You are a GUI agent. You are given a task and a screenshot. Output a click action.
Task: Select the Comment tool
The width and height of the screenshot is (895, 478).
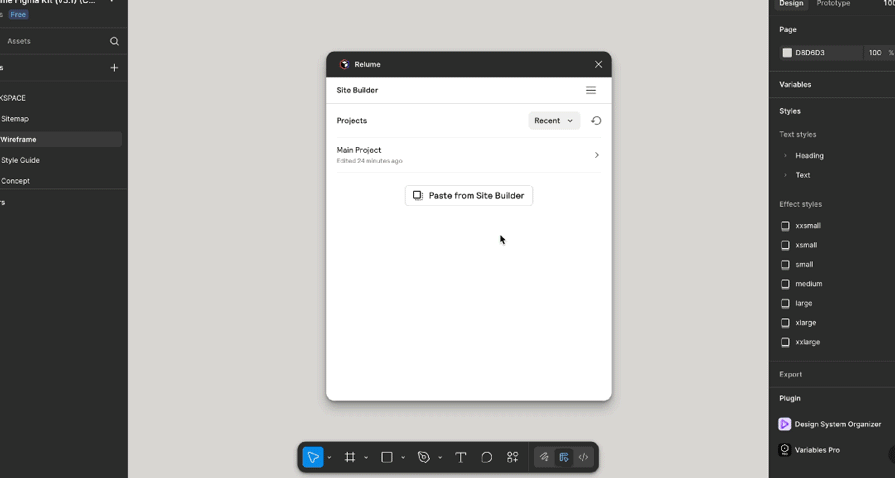pos(486,457)
